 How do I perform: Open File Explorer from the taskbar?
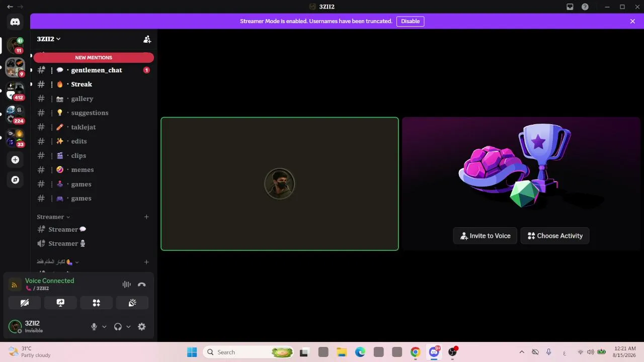342,352
